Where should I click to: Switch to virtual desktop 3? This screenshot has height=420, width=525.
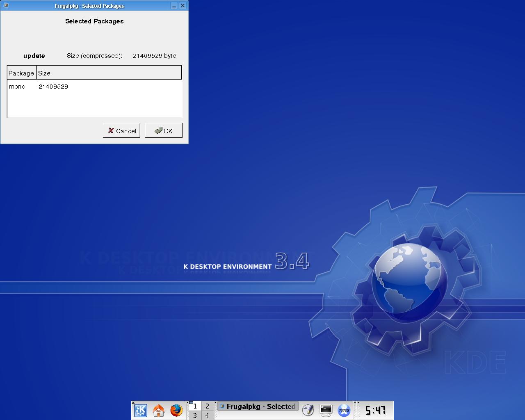pos(195,415)
